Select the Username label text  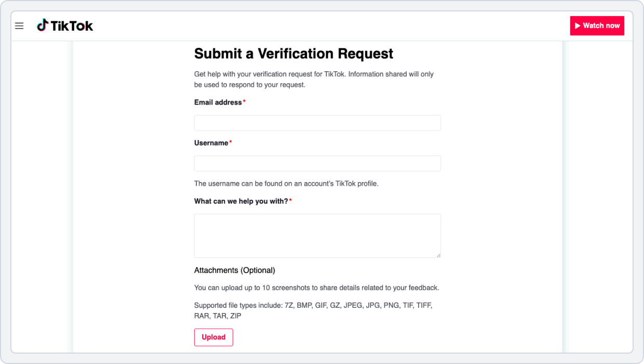[x=211, y=142]
